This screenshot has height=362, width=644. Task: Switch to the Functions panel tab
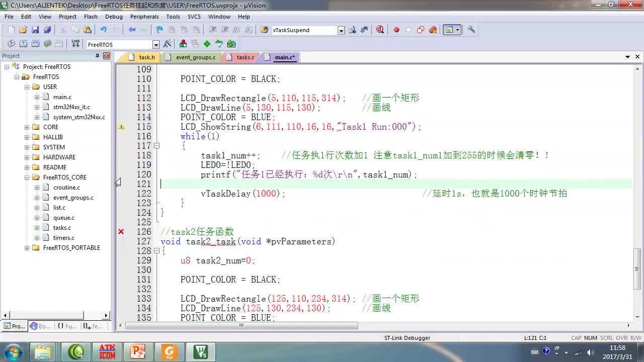click(66, 326)
